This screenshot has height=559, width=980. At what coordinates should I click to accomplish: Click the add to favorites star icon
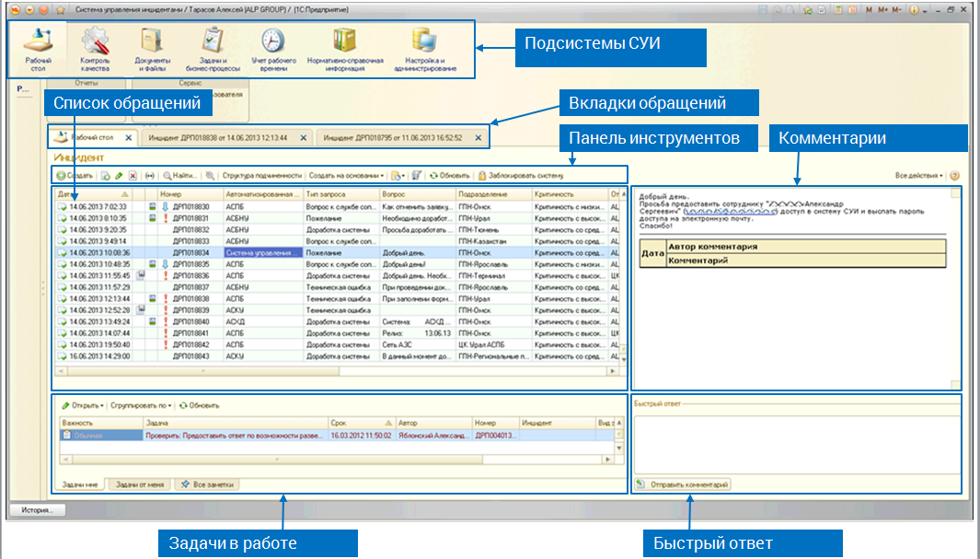(808, 10)
